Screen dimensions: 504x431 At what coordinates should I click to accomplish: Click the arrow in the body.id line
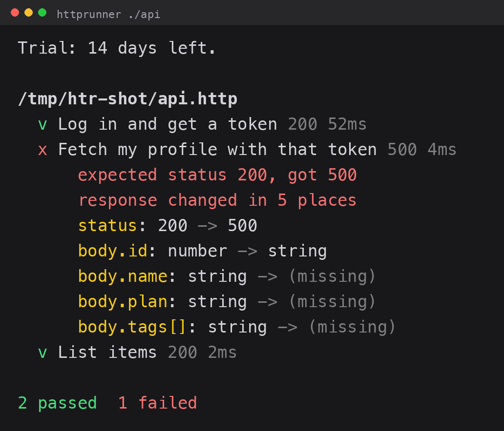pyautogui.click(x=247, y=251)
